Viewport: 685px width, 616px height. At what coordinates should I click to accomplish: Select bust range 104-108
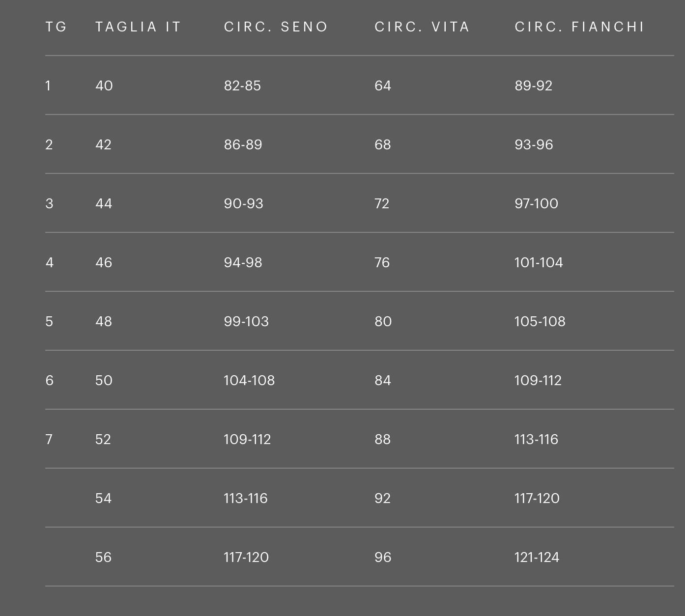pyautogui.click(x=249, y=380)
